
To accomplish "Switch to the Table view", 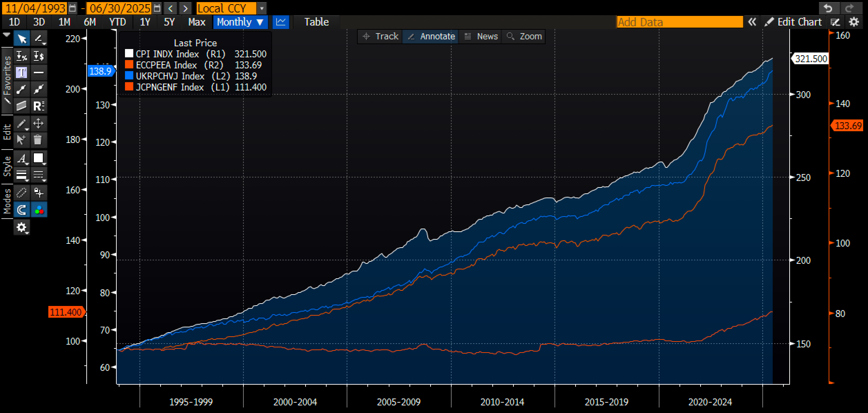I will pos(316,22).
